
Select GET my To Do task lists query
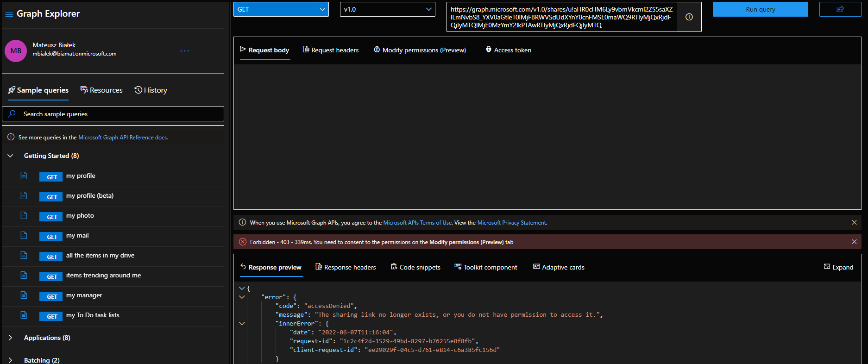point(113,315)
